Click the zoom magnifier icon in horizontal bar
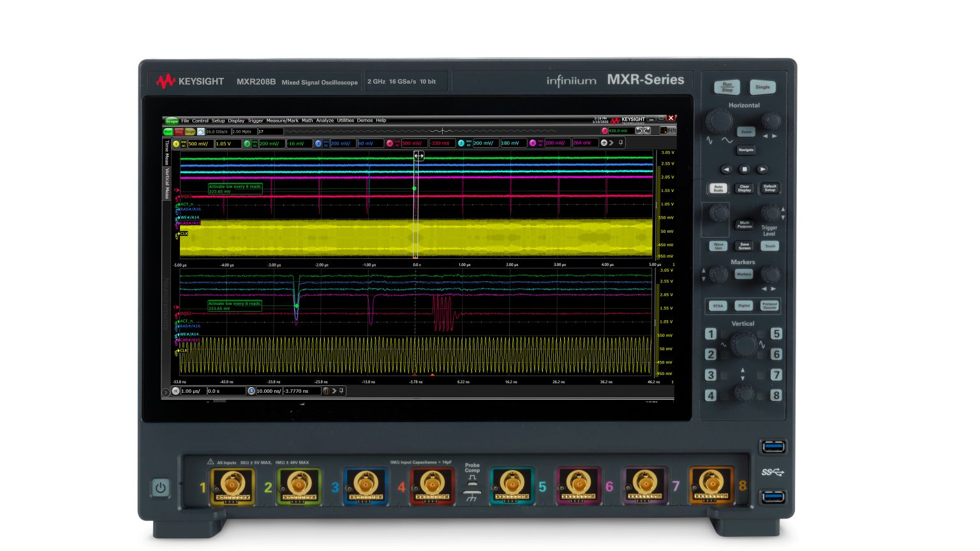The height and width of the screenshot is (551, 980). point(251,391)
